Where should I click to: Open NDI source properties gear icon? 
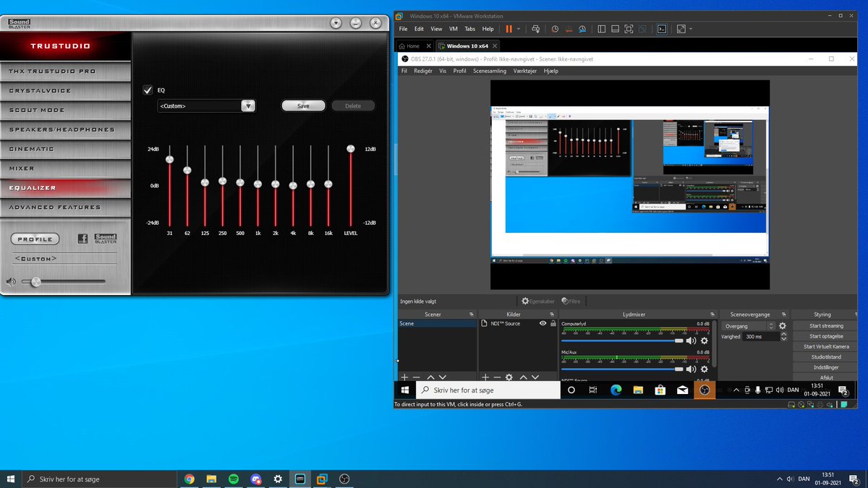[509, 377]
